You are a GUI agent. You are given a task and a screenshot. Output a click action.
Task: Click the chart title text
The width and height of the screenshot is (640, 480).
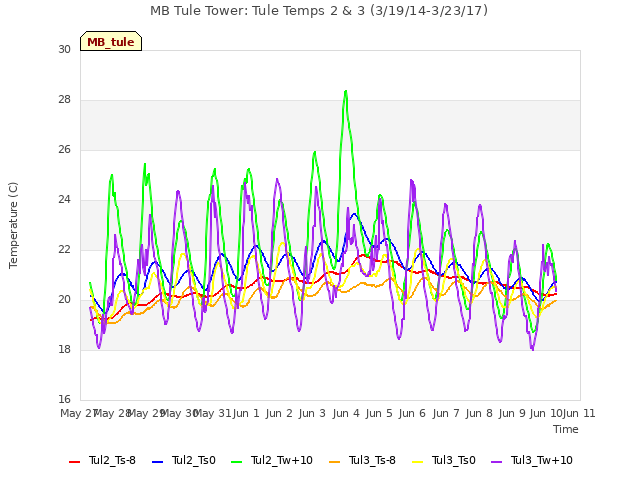pyautogui.click(x=319, y=11)
